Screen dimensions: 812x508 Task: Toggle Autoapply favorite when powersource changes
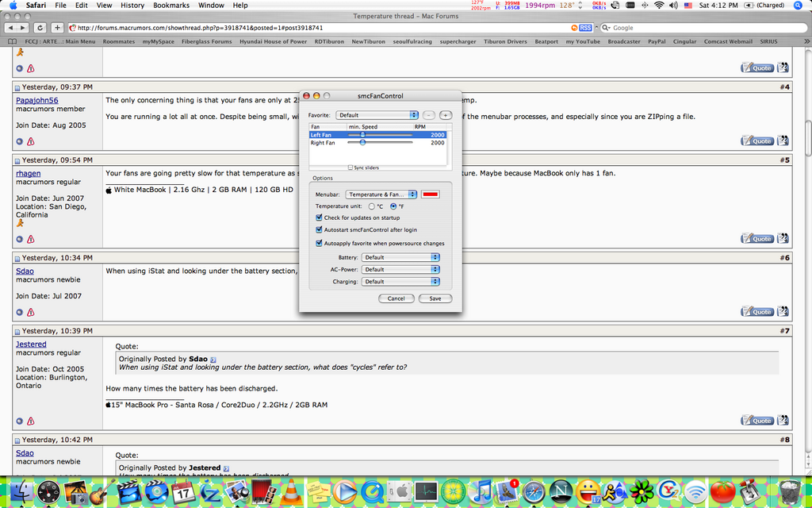click(x=319, y=243)
